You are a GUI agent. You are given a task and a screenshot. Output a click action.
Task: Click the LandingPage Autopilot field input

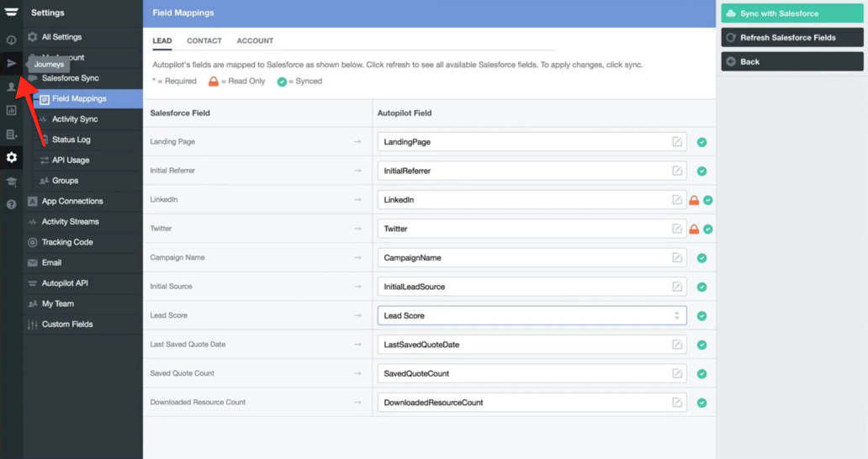(532, 142)
